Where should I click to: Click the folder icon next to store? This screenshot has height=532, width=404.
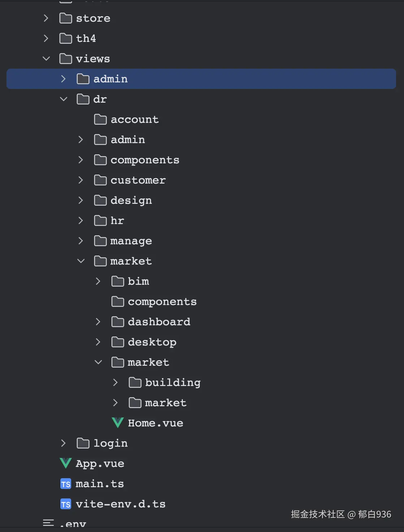[65, 18]
